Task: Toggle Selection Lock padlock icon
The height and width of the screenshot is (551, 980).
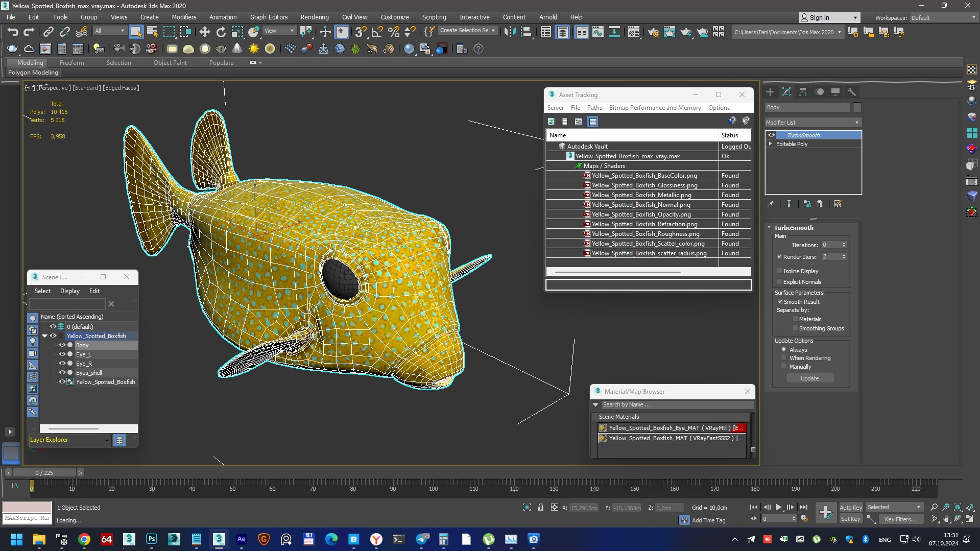Action: [x=540, y=507]
